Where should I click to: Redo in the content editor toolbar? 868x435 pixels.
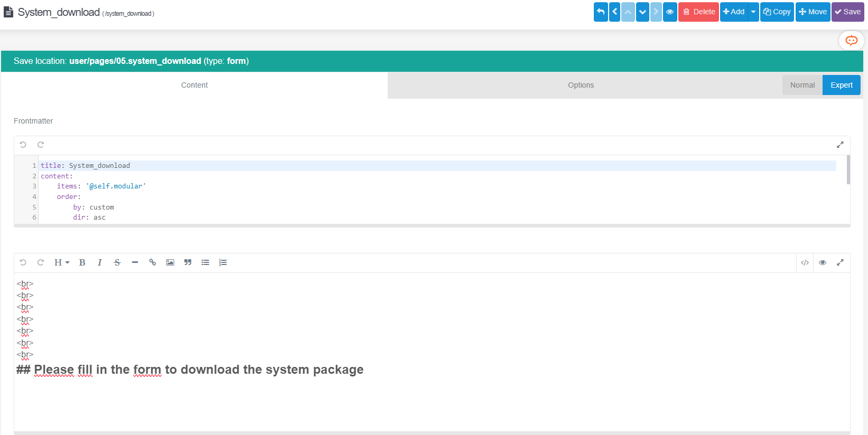pos(41,262)
